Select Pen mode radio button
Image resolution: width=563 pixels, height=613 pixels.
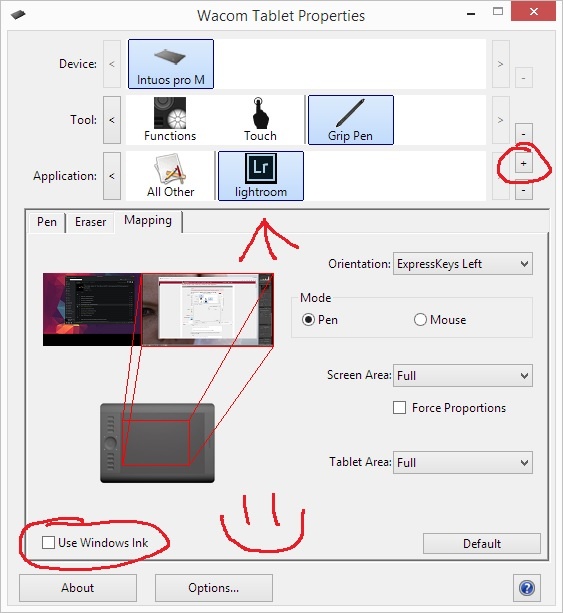[308, 320]
